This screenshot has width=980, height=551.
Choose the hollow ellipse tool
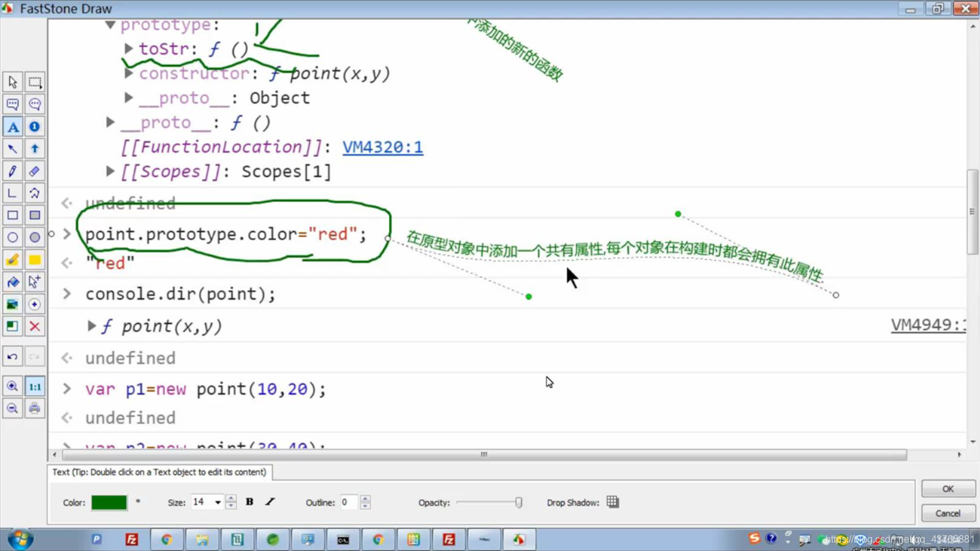[12, 237]
